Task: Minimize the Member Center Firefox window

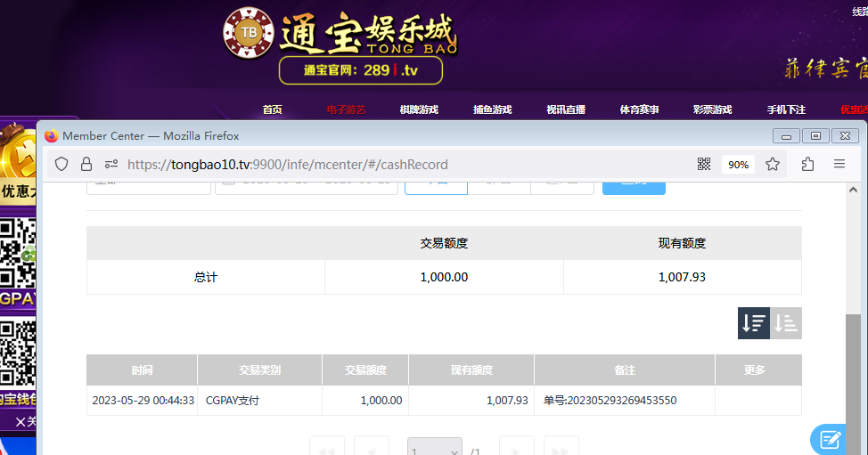Action: click(x=786, y=136)
